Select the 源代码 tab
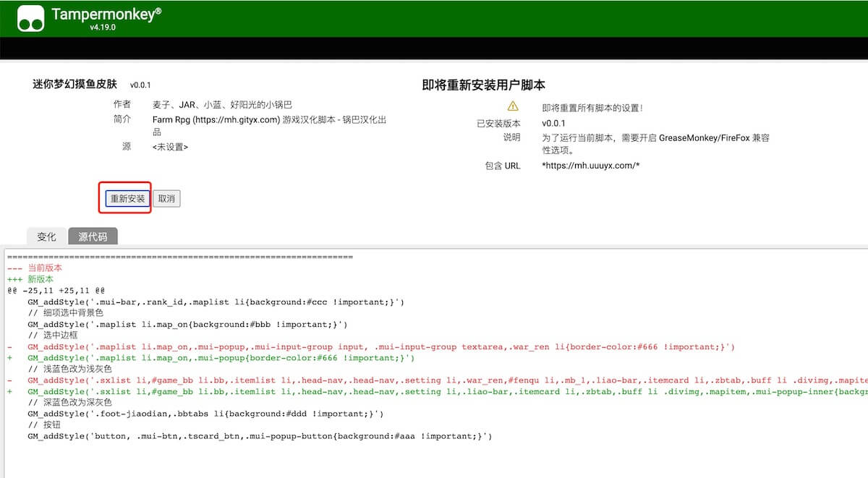The width and height of the screenshot is (868, 478). click(x=93, y=236)
